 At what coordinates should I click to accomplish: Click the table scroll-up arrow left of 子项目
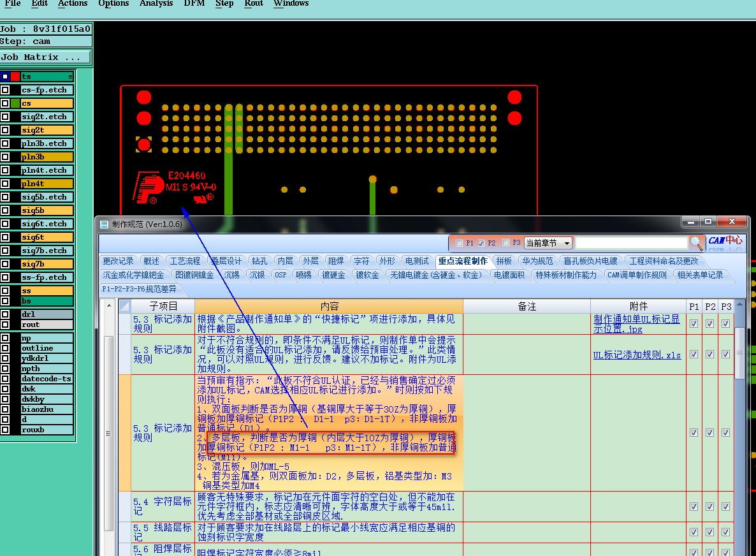[109, 305]
